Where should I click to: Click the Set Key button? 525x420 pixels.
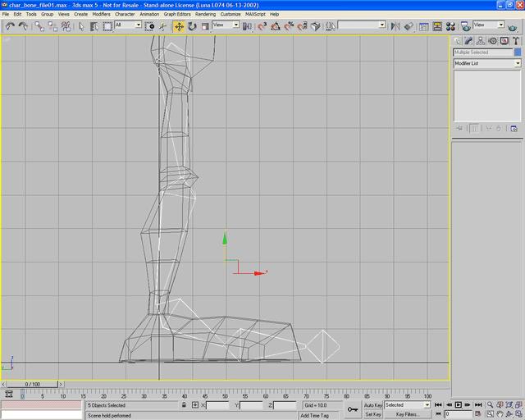(373, 415)
